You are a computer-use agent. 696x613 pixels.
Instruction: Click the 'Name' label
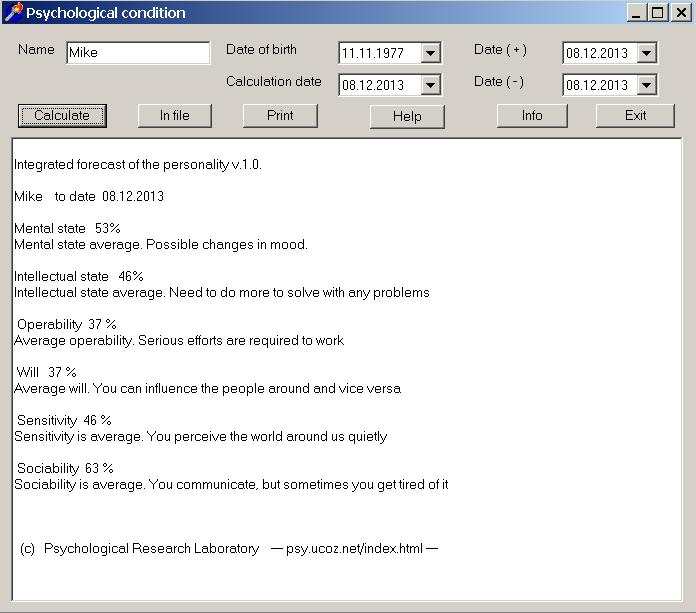[36, 49]
